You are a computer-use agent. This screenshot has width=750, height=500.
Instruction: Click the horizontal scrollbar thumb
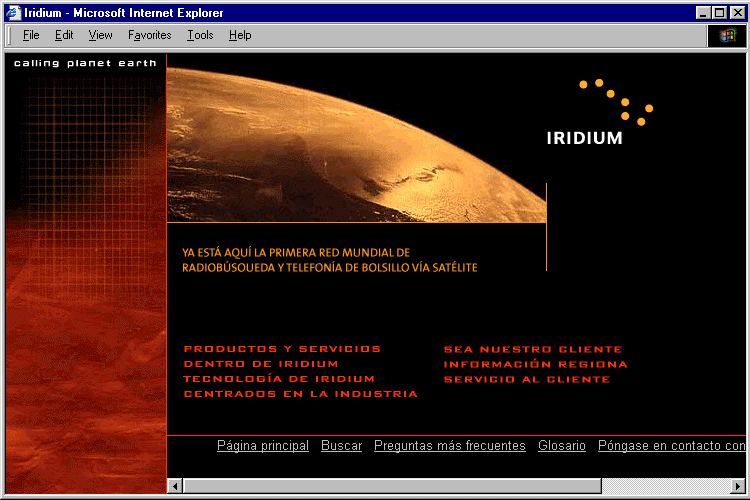click(x=392, y=486)
